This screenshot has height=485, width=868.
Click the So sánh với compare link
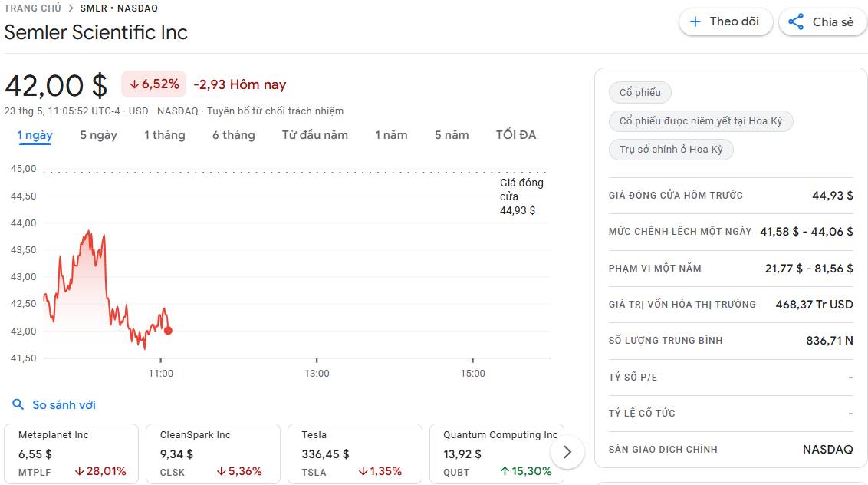click(x=64, y=405)
